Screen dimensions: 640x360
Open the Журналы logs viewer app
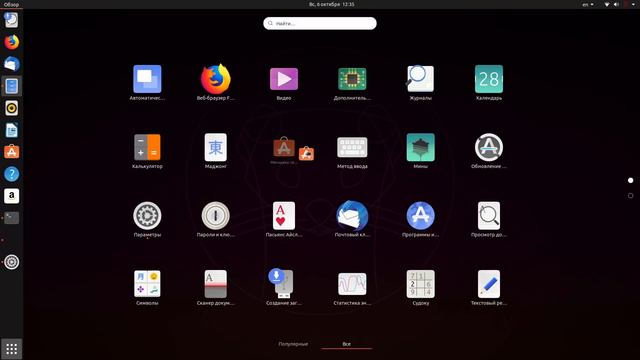click(x=420, y=79)
